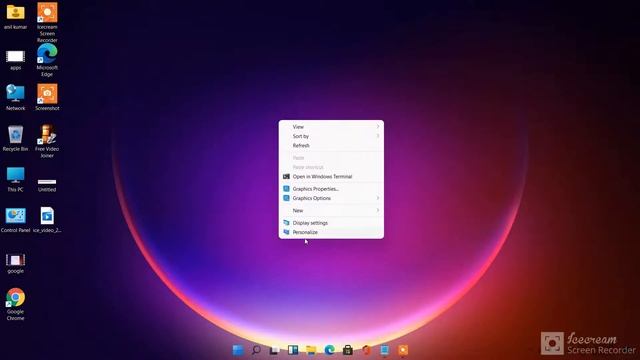Open the View submenu in context menu
The height and width of the screenshot is (360, 640).
click(x=331, y=127)
